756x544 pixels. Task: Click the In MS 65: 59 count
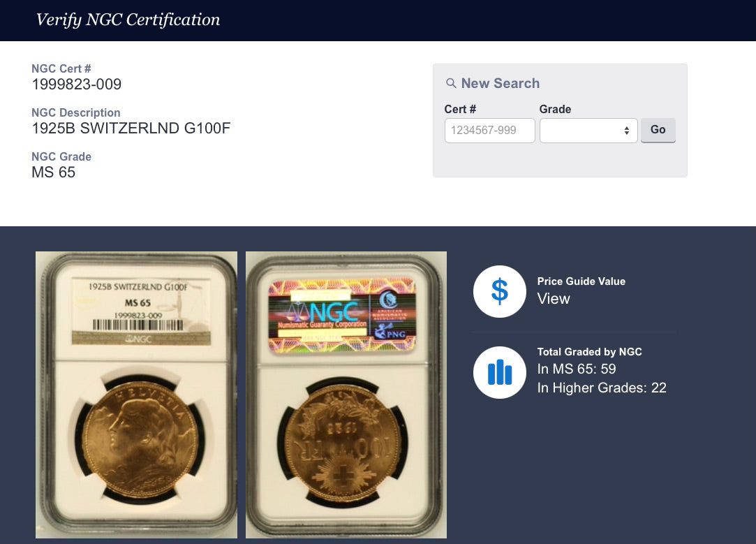point(577,369)
